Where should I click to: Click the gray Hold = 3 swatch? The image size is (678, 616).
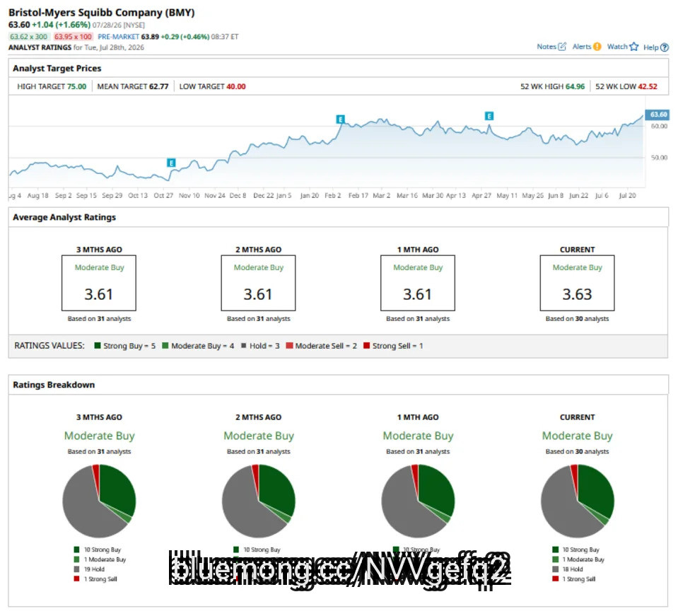(x=243, y=345)
